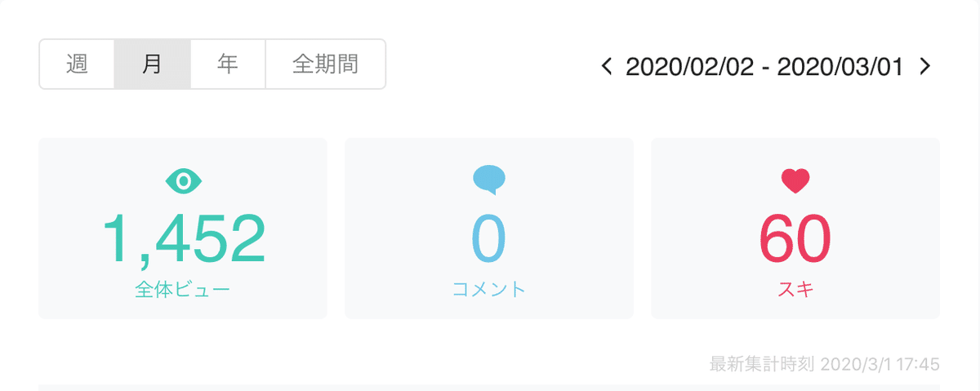980x391 pixels.
Task: Click the blue comment bubble icon
Action: tap(489, 180)
